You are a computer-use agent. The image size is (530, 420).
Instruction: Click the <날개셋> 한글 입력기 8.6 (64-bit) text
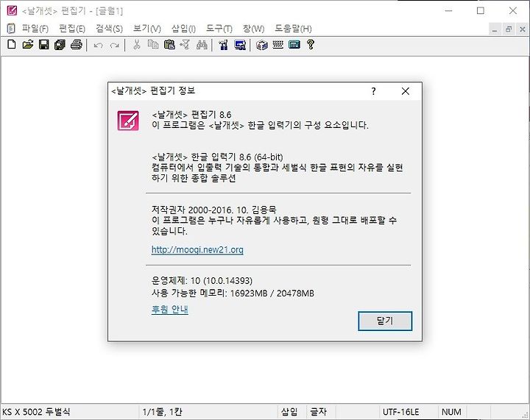(x=217, y=157)
